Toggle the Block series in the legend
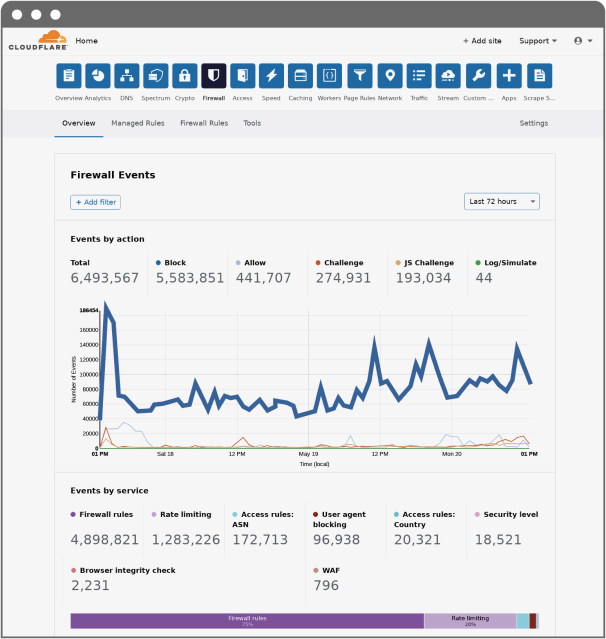The image size is (606, 639). click(x=176, y=263)
